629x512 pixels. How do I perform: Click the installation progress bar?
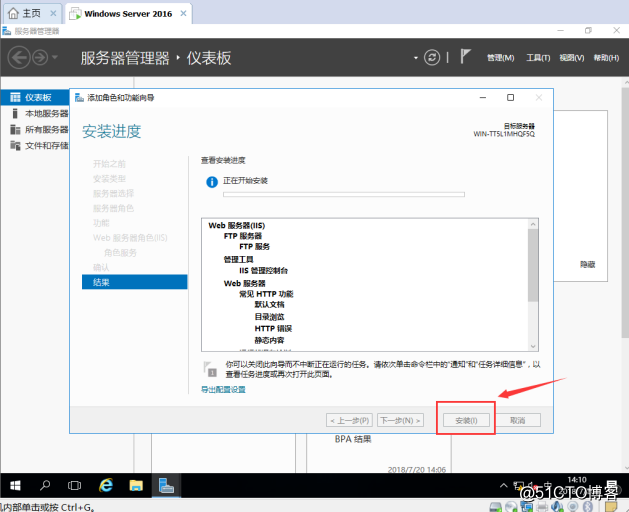pyautogui.click(x=344, y=195)
